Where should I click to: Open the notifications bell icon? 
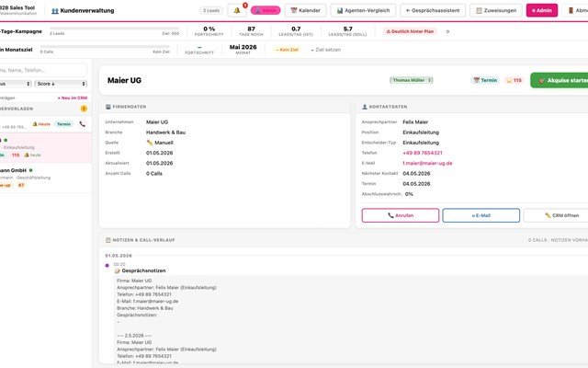pyautogui.click(x=237, y=10)
